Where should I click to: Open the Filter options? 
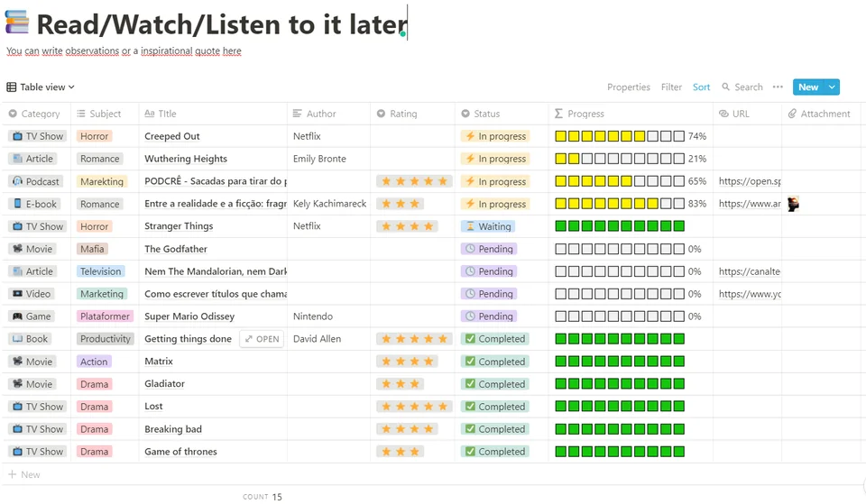click(x=671, y=87)
